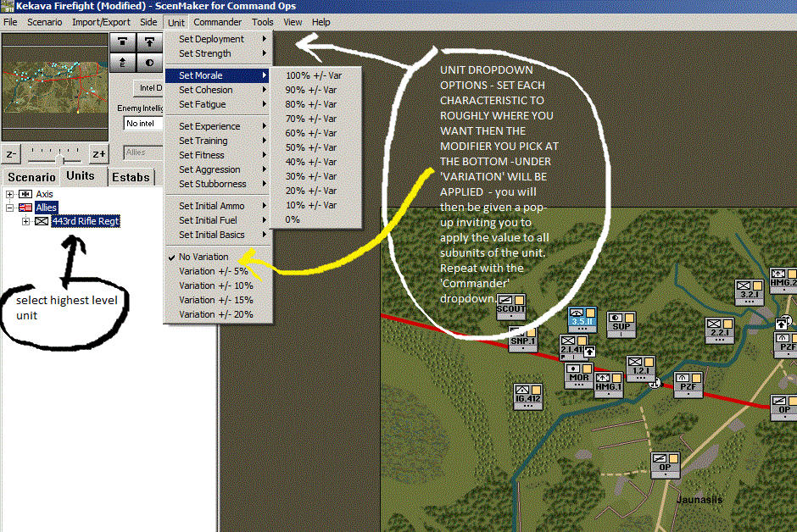Open the Set Fitness submenu
Viewport: 797px width, 532px height.
pos(219,155)
